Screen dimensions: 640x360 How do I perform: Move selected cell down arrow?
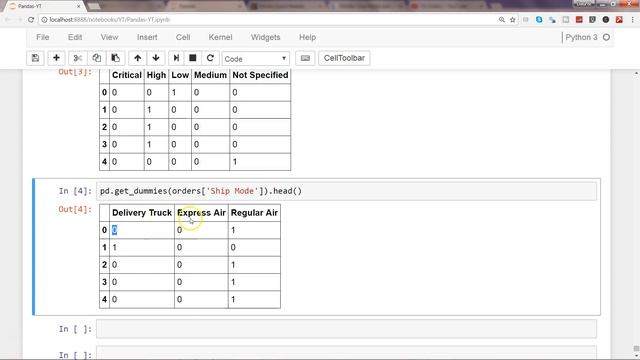point(156,58)
